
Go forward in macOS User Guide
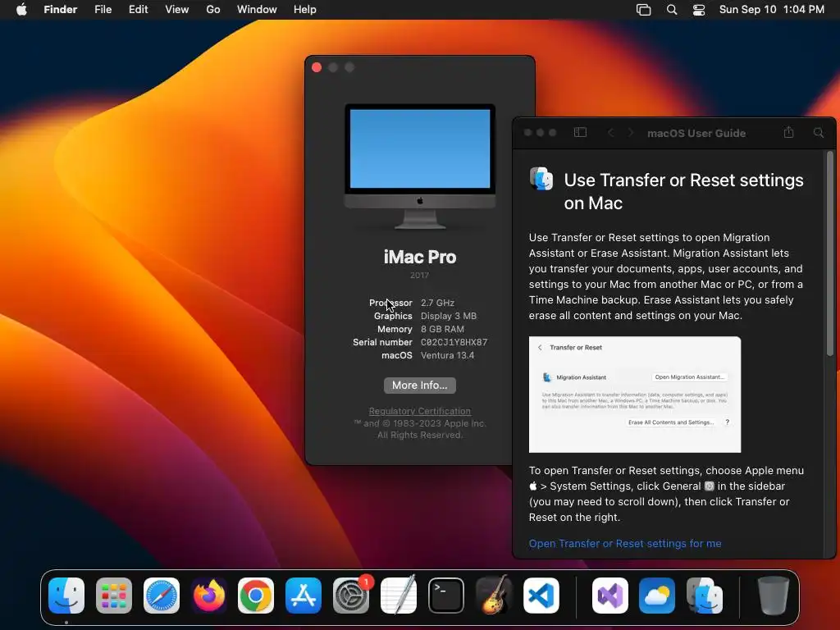tap(631, 132)
